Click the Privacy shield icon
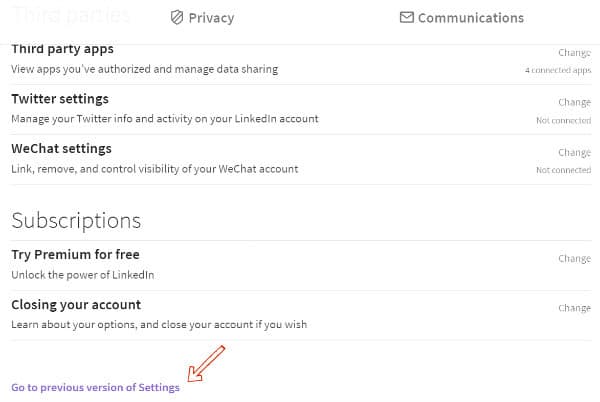The height and width of the screenshot is (402, 600). point(177,18)
